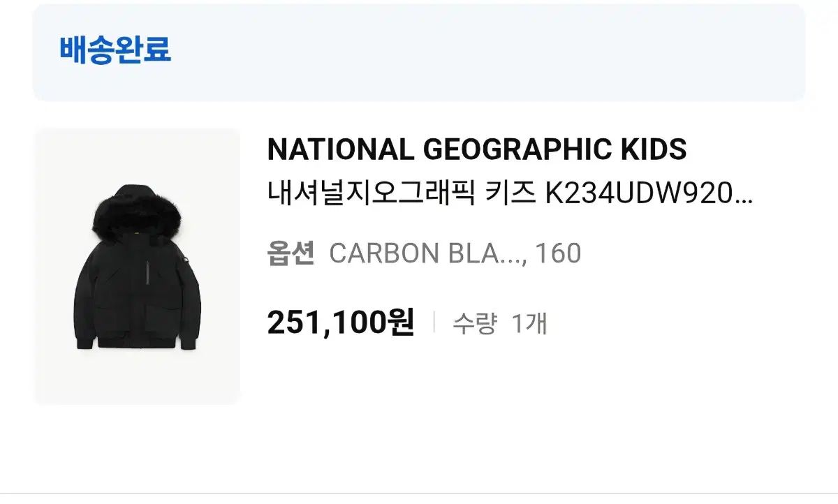
Task: Select the 옵션 label
Action: pyautogui.click(x=291, y=253)
